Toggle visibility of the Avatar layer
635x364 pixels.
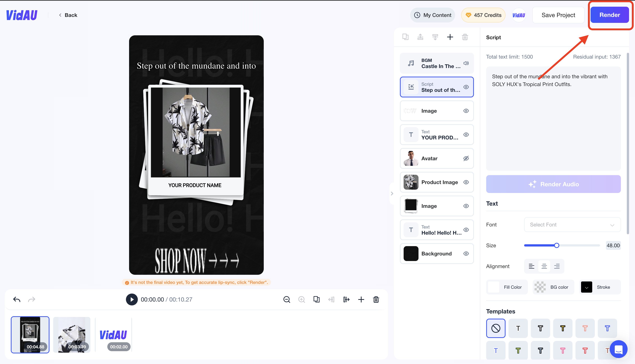pos(466,158)
